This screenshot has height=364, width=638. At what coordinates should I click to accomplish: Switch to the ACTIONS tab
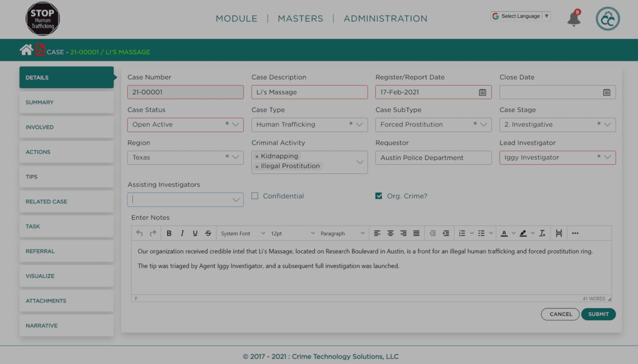[x=67, y=152]
